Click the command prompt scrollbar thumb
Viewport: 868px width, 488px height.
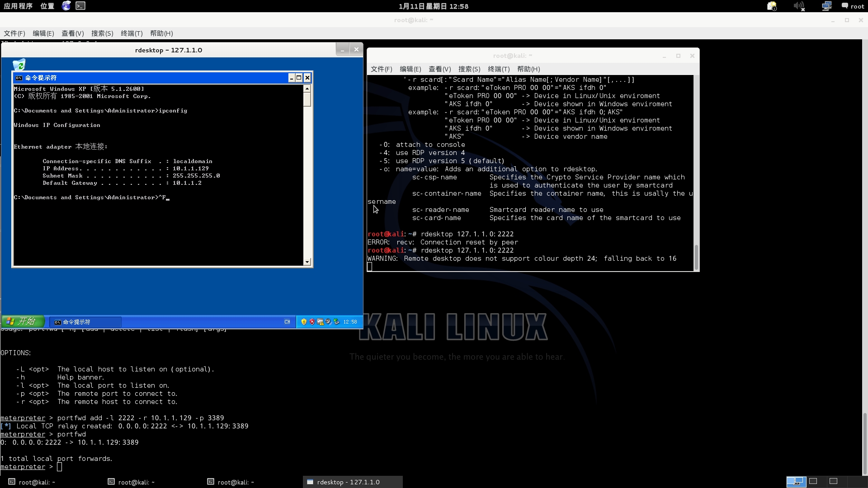(307, 99)
